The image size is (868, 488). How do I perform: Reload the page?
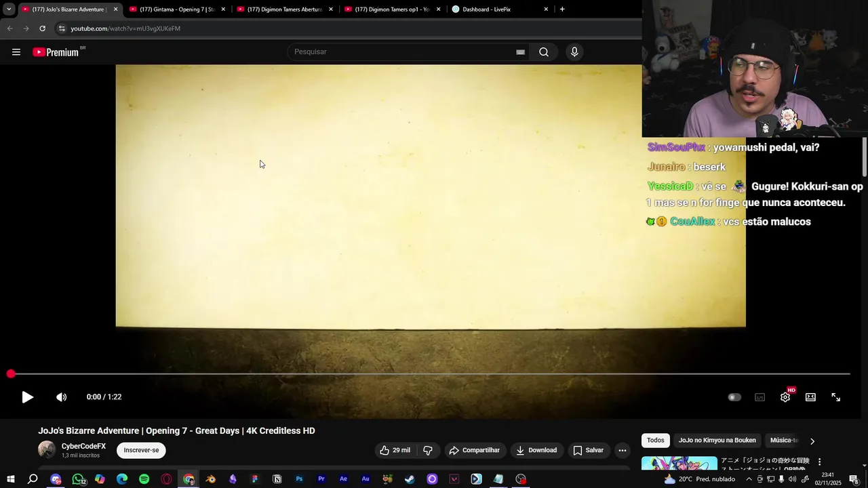click(x=42, y=28)
